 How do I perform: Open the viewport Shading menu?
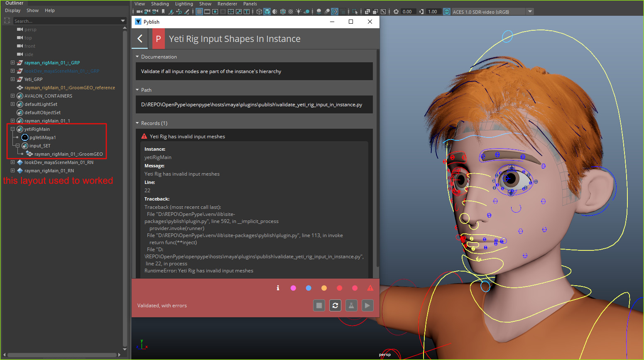(160, 4)
